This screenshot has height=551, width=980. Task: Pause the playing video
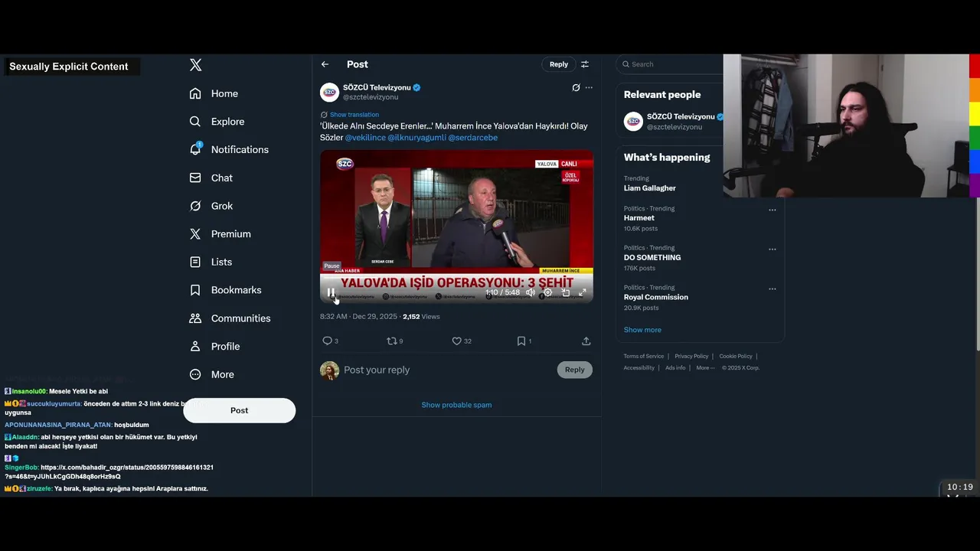point(331,292)
